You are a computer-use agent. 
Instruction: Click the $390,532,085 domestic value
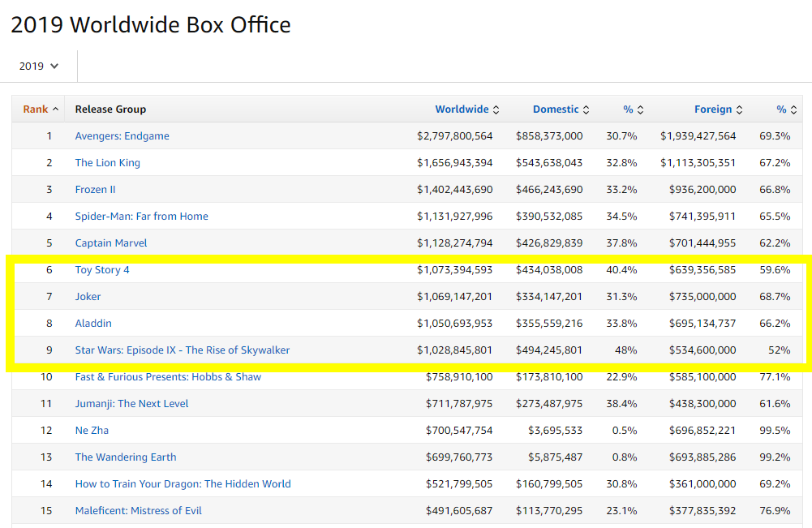pos(549,217)
